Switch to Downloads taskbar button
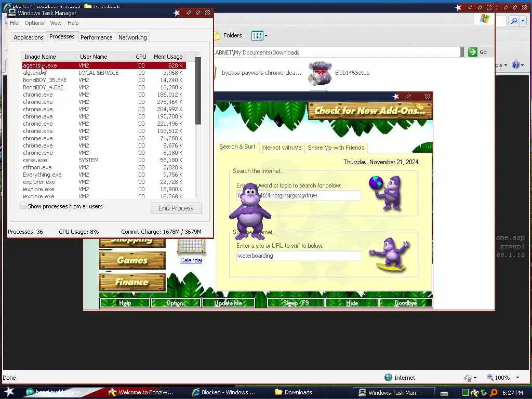 (294, 392)
